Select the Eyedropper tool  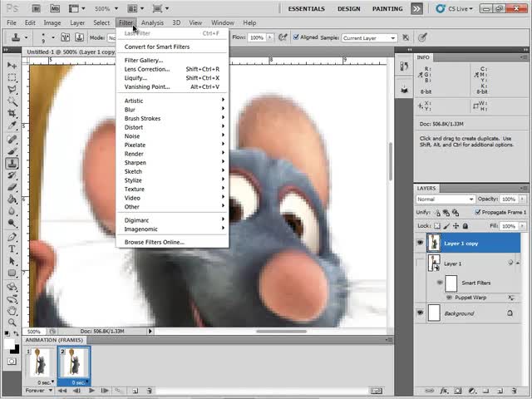point(12,126)
